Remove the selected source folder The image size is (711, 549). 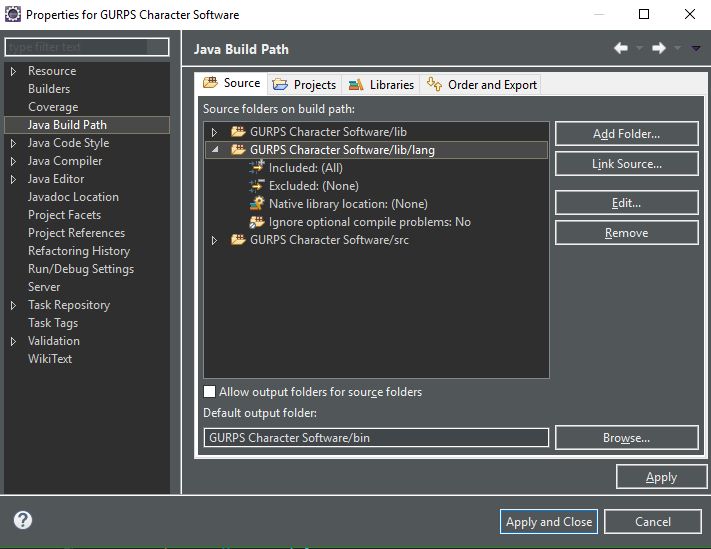[626, 233]
